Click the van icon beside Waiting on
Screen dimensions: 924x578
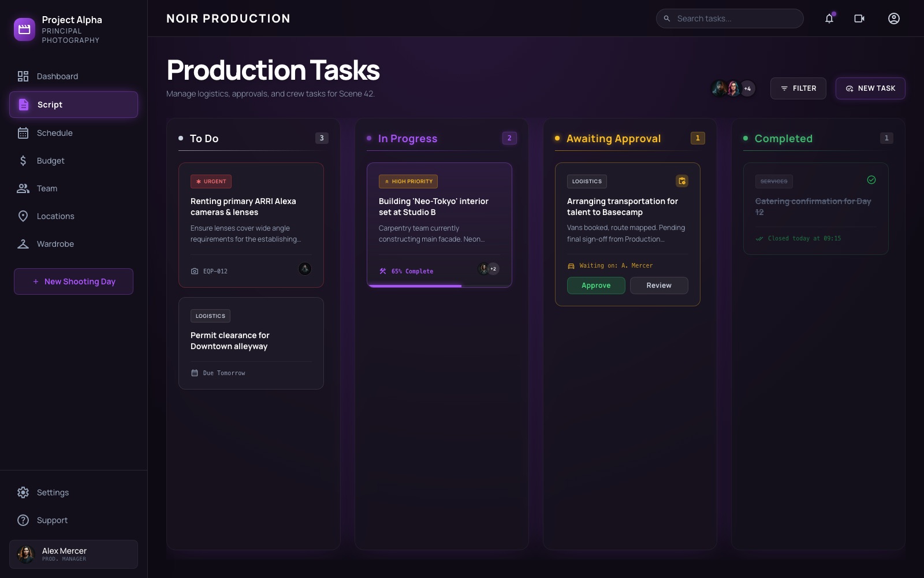coord(571,266)
